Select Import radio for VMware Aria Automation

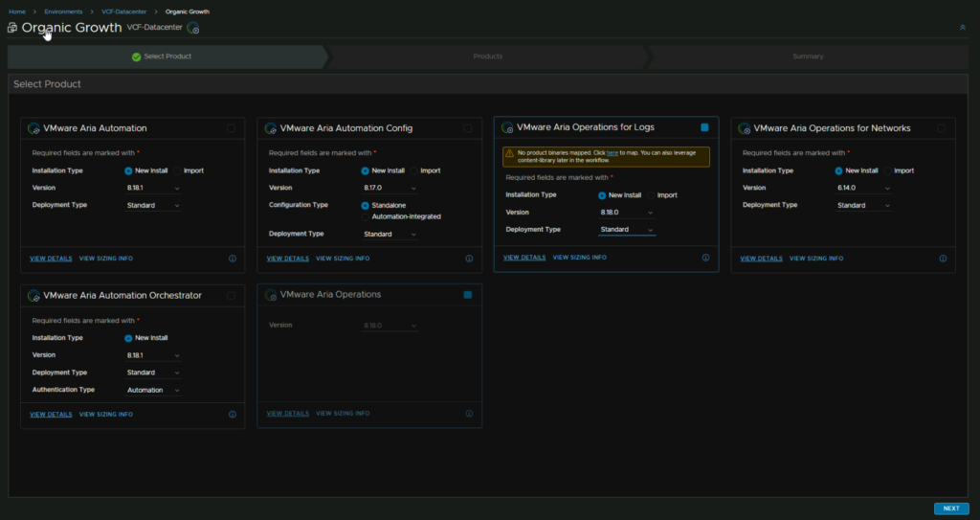[x=177, y=170]
